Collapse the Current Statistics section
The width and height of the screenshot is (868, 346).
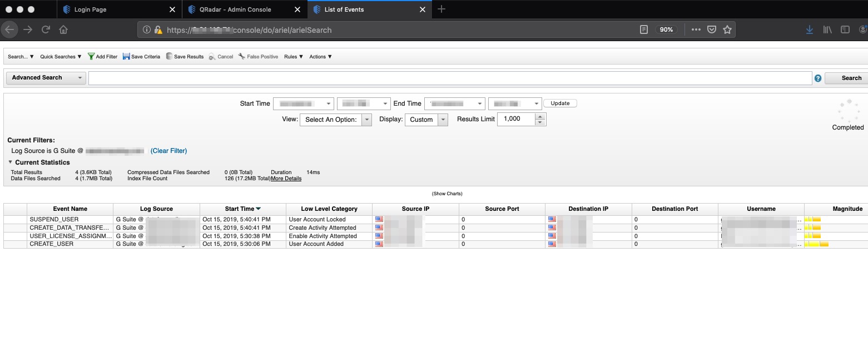point(10,162)
